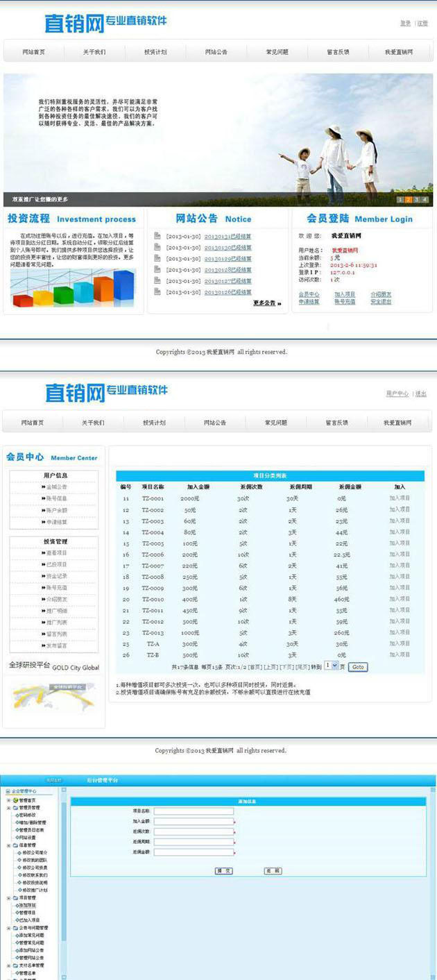
Task: Click the 管理首页 icon in admin tree
Action: tap(15, 800)
